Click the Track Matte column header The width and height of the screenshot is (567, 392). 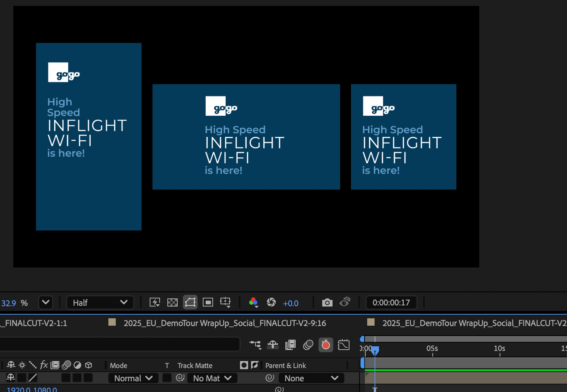[x=195, y=365]
